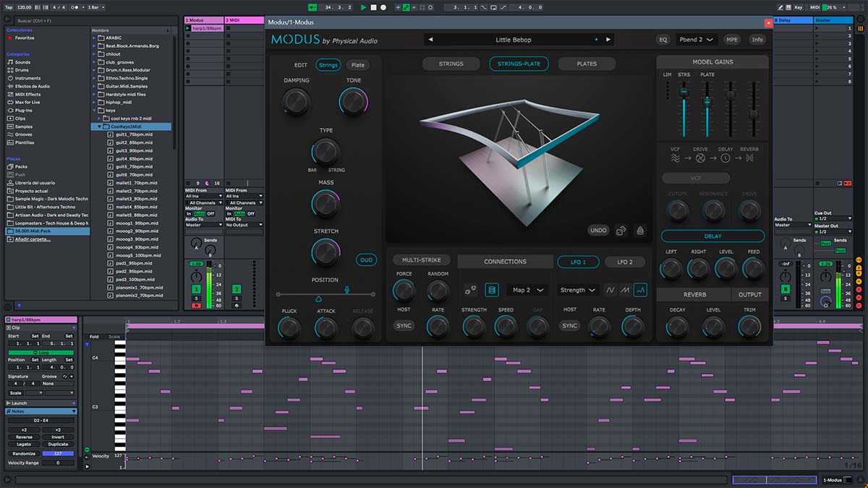Click the Randomize velocity button
The width and height of the screenshot is (868, 488).
point(24,453)
